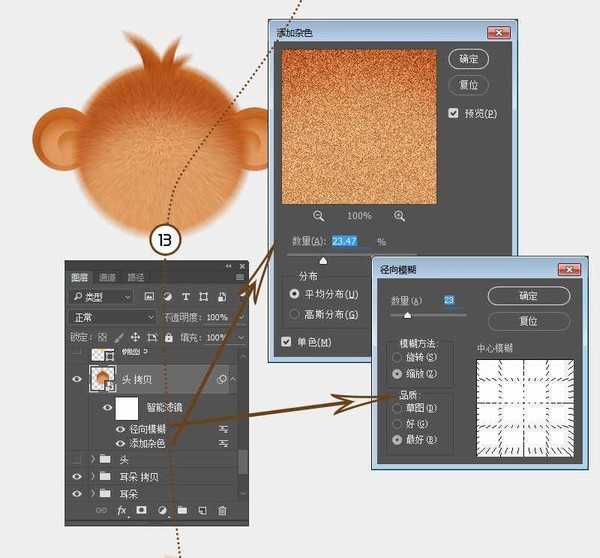
Task: Hide the 径向模糊 smart filter
Action: coord(120,428)
